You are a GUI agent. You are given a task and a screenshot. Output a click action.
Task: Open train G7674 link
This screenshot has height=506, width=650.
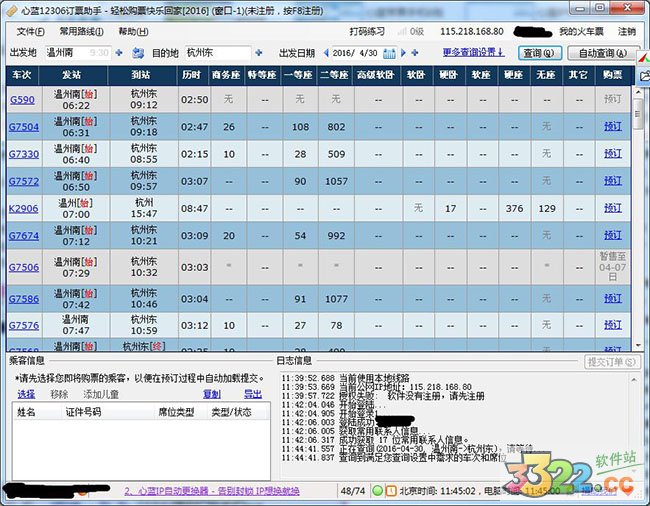coord(24,236)
